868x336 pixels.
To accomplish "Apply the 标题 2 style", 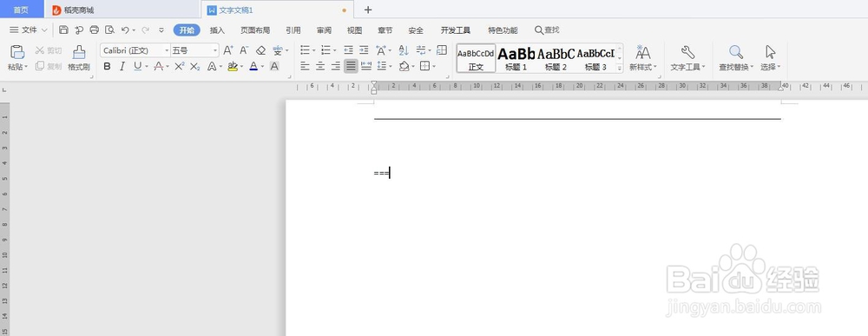I will (556, 58).
